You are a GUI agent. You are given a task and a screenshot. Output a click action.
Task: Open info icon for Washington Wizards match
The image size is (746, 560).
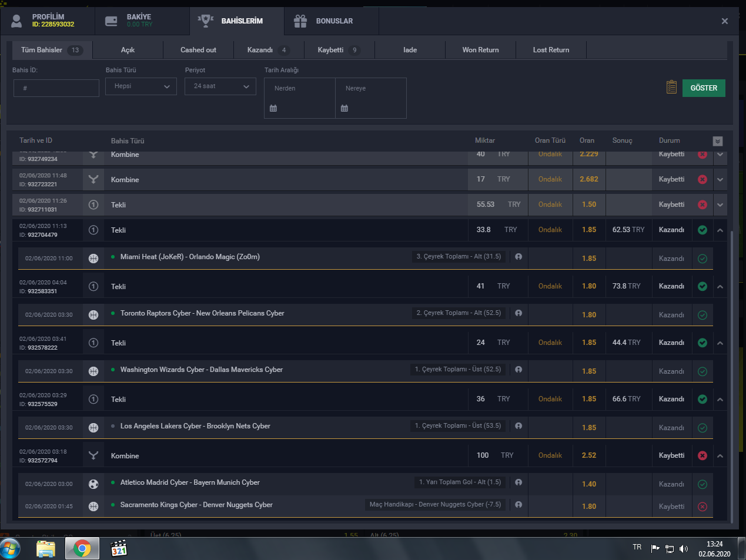click(518, 370)
